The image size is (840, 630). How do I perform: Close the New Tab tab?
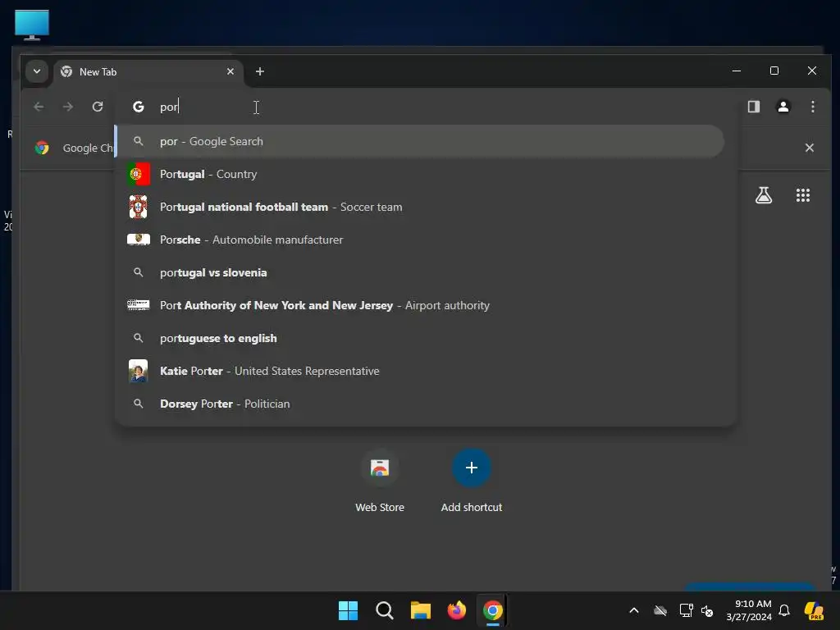(231, 71)
